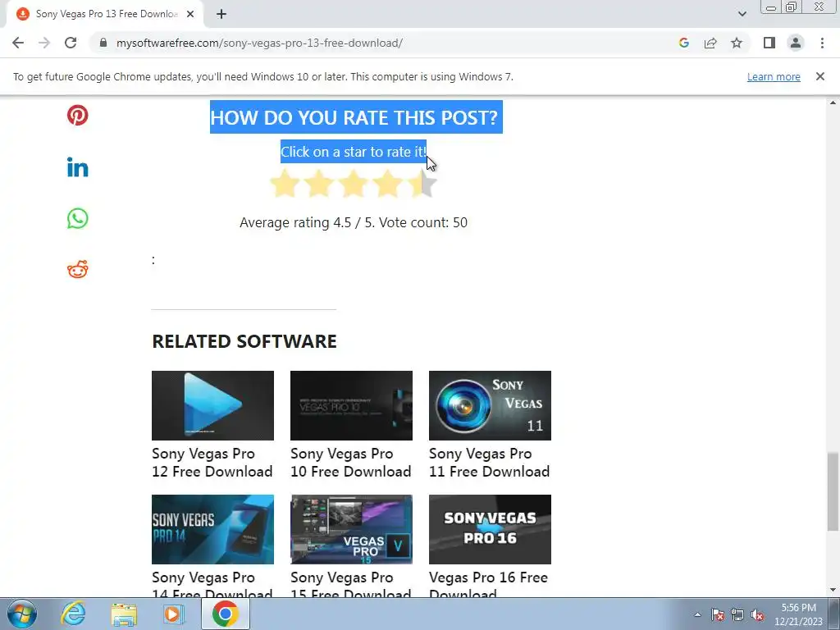Click the scrollbar down arrow

833,591
